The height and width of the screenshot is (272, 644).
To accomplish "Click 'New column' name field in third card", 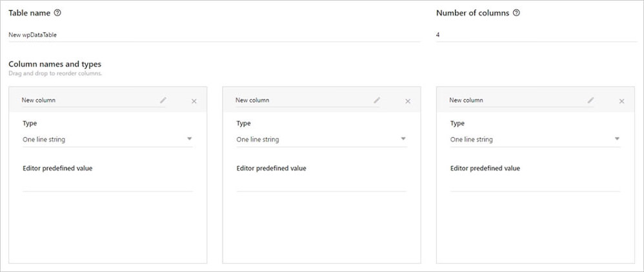I will coord(521,100).
